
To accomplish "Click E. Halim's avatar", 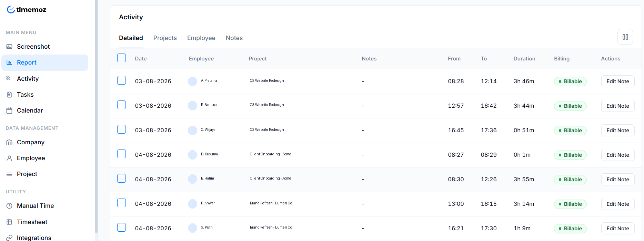I will point(192,179).
